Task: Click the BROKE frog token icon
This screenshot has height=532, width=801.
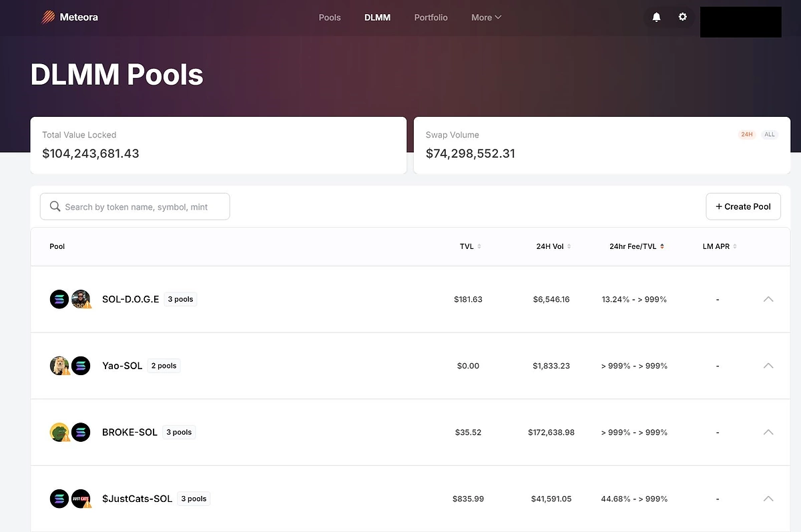Action: pos(59,432)
